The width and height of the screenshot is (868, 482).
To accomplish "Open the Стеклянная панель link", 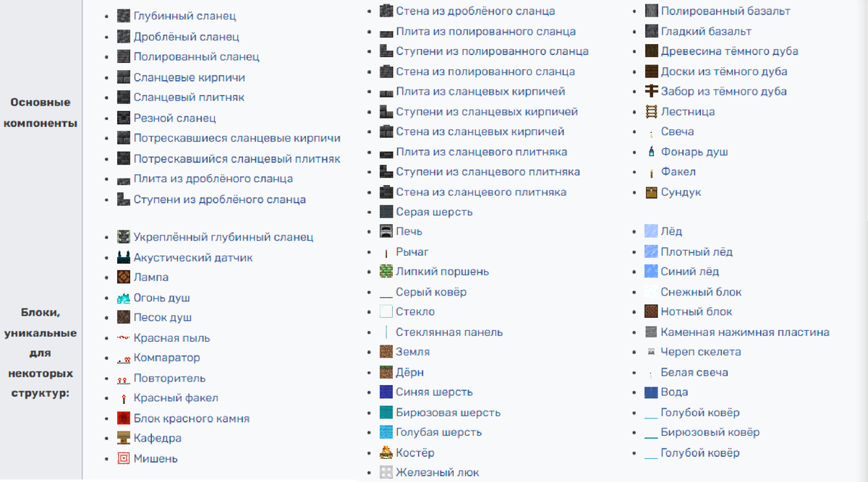I will click(x=449, y=332).
